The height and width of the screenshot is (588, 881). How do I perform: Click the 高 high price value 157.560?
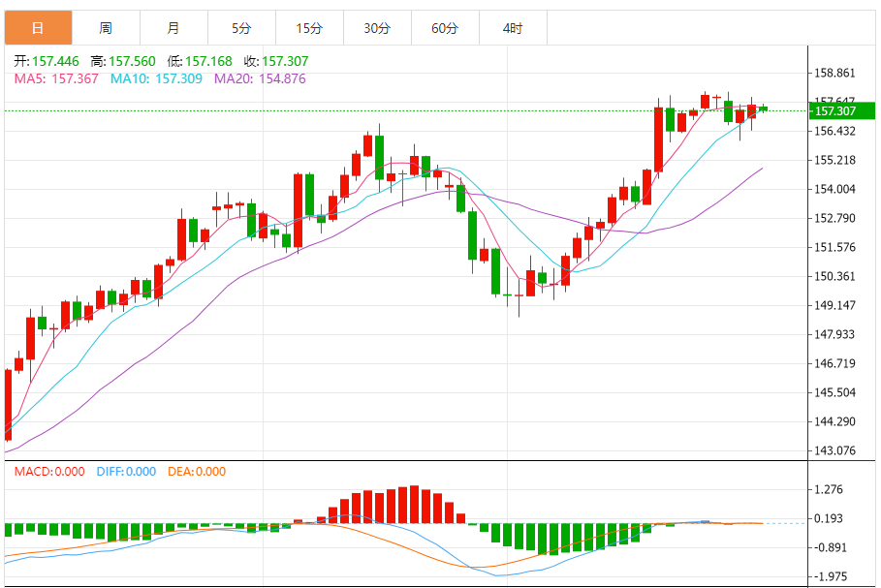134,61
